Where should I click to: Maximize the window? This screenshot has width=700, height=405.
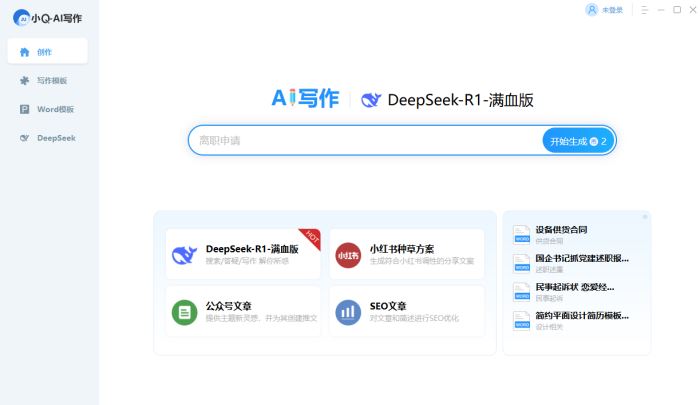click(677, 10)
